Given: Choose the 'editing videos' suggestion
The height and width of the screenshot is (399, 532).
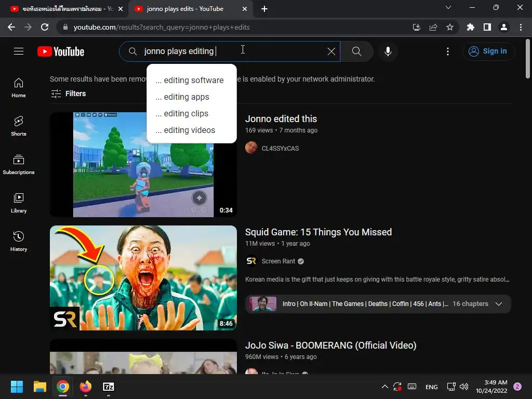Looking at the screenshot, I should pyautogui.click(x=191, y=130).
